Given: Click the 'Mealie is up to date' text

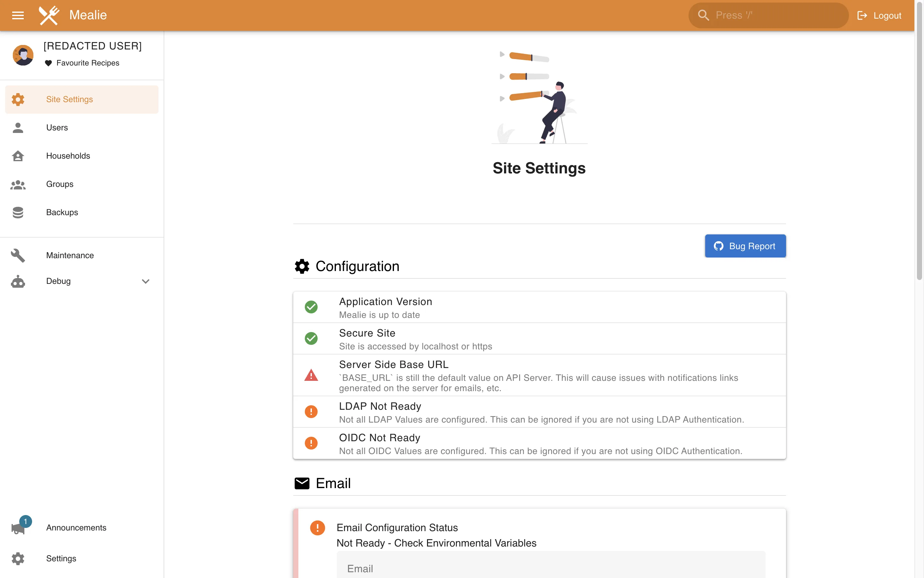Looking at the screenshot, I should click(x=379, y=315).
